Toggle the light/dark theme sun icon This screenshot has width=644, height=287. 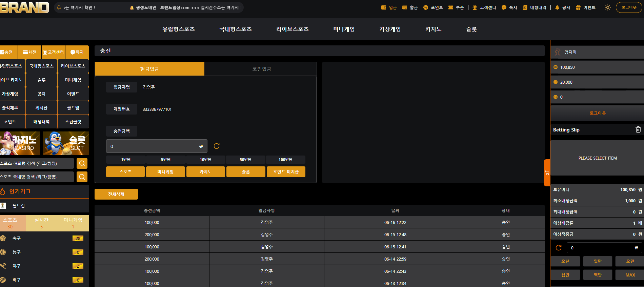[607, 7]
